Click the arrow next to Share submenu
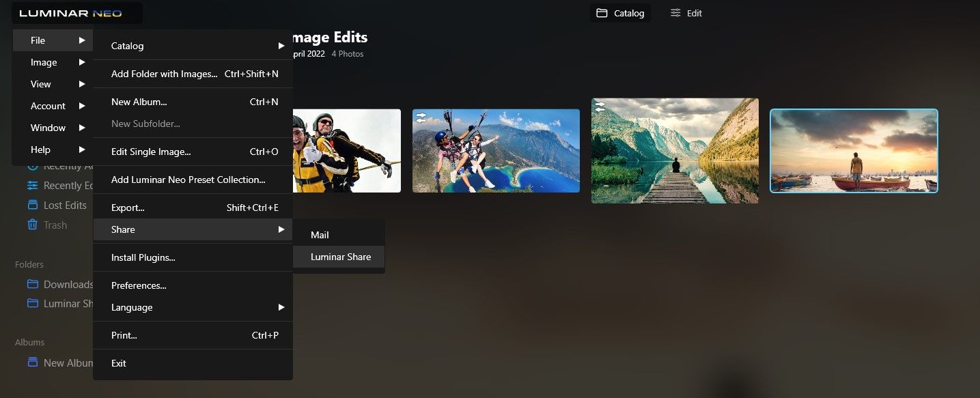980x398 pixels. tap(281, 229)
